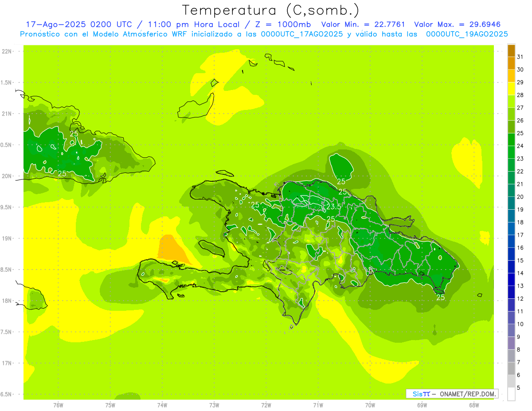Click the color scale label "23"
The width and height of the screenshot is (532, 411).
(520, 158)
